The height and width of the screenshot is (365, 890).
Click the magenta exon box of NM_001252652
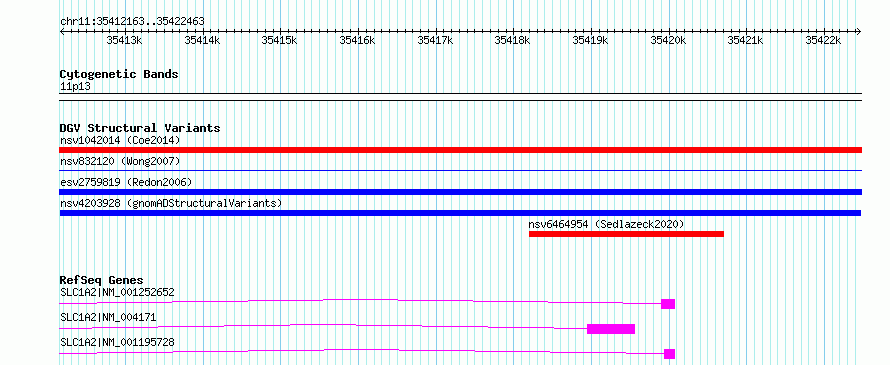coord(668,304)
